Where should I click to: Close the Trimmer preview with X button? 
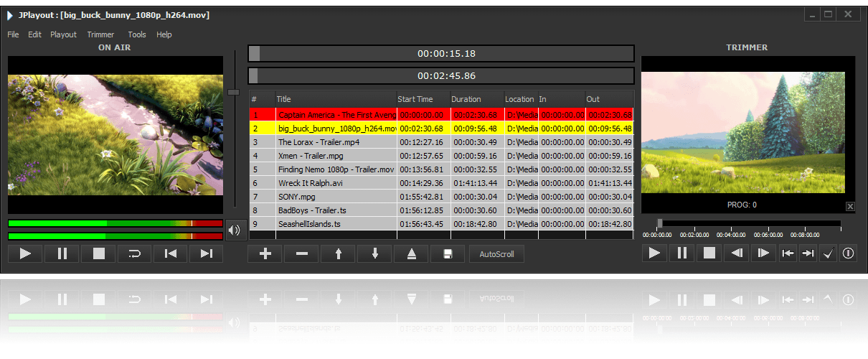point(850,207)
